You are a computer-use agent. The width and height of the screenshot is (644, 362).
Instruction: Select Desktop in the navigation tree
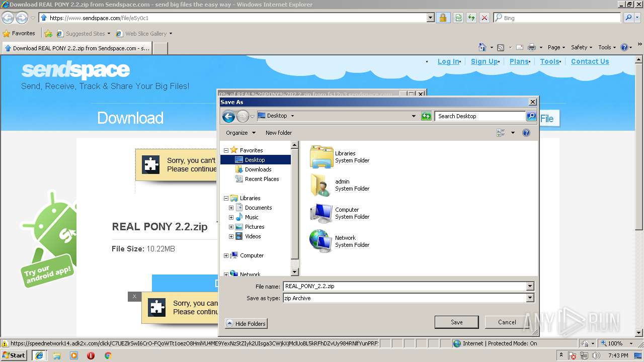tap(255, 160)
